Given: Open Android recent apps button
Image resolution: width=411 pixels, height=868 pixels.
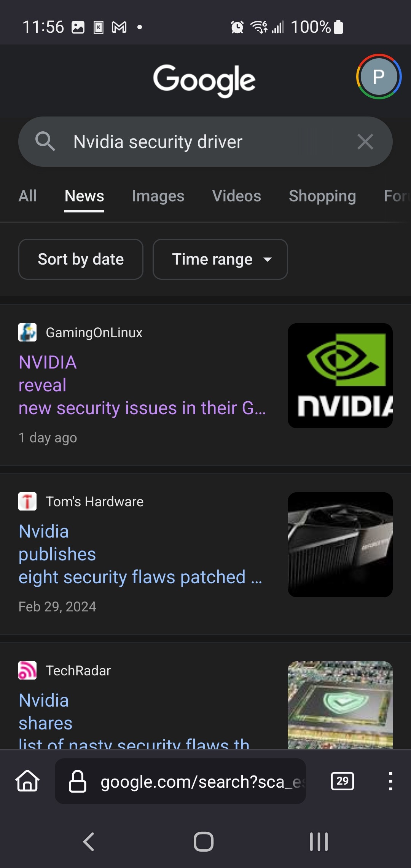Looking at the screenshot, I should [x=319, y=841].
